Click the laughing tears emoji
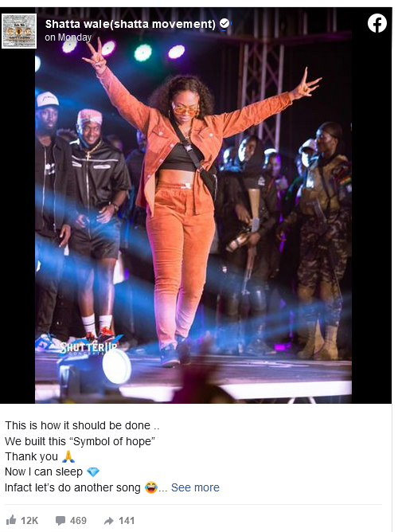398x532 pixels. click(x=151, y=487)
